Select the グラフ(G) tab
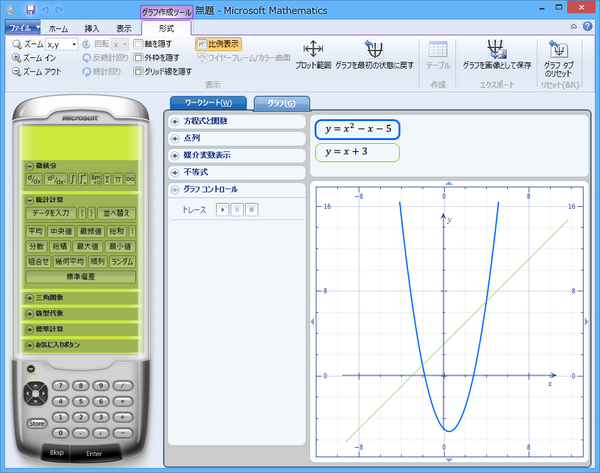The image size is (600, 473). pyautogui.click(x=282, y=103)
